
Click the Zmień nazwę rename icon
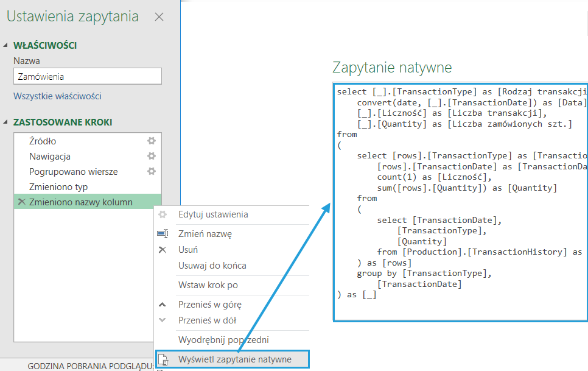pos(163,233)
